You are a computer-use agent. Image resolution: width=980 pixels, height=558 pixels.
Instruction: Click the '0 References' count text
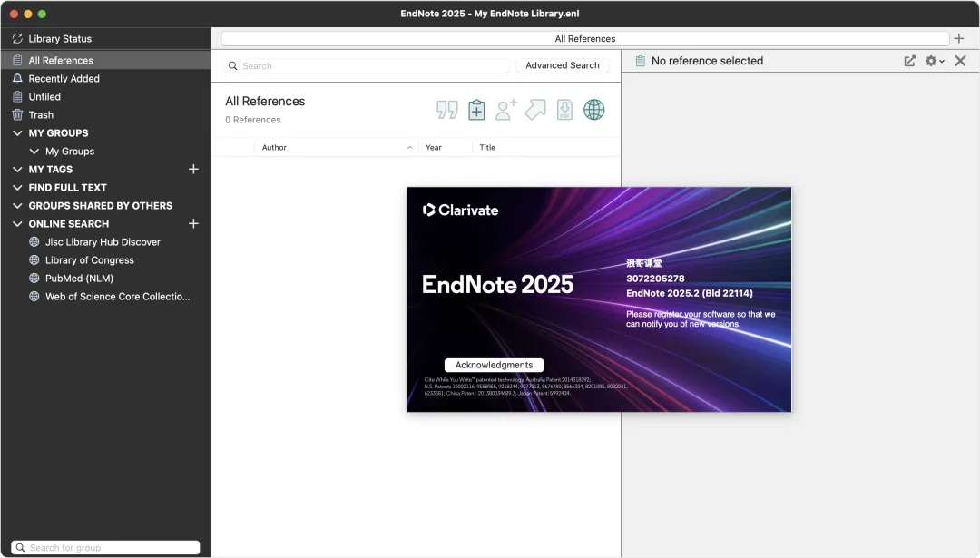(253, 120)
